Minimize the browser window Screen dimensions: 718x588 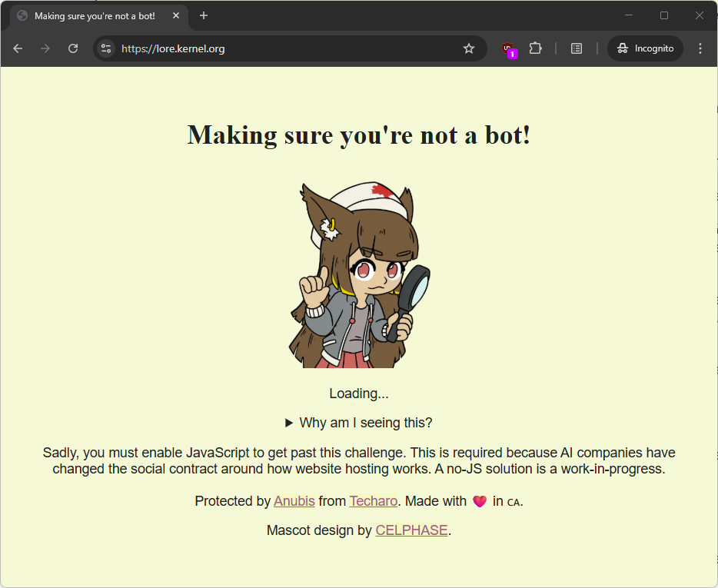[x=629, y=15]
